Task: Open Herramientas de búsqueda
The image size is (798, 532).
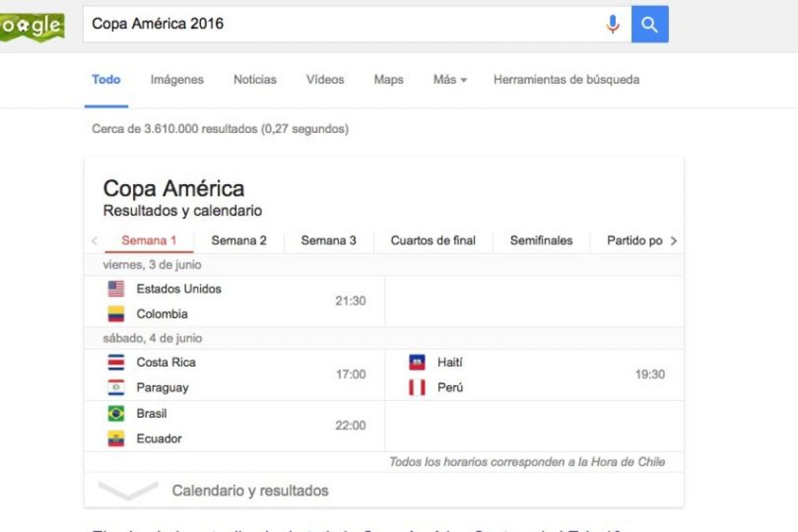Action: [566, 80]
